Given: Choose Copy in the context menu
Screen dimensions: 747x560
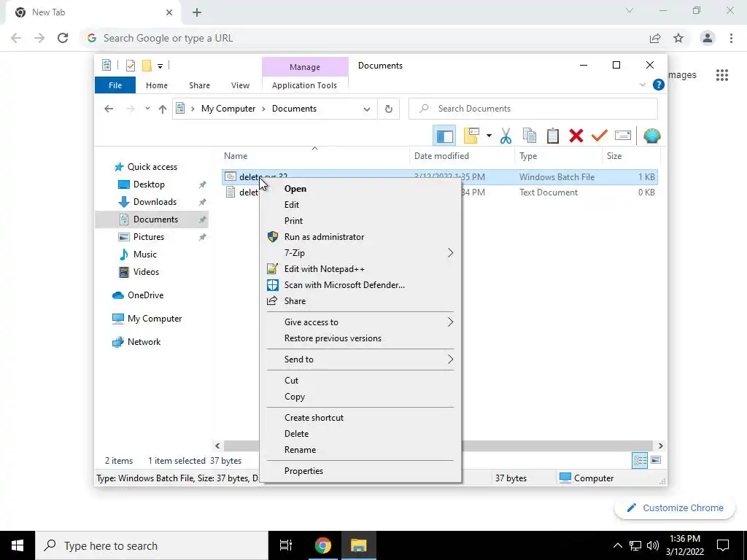Looking at the screenshot, I should click(x=360, y=397).
